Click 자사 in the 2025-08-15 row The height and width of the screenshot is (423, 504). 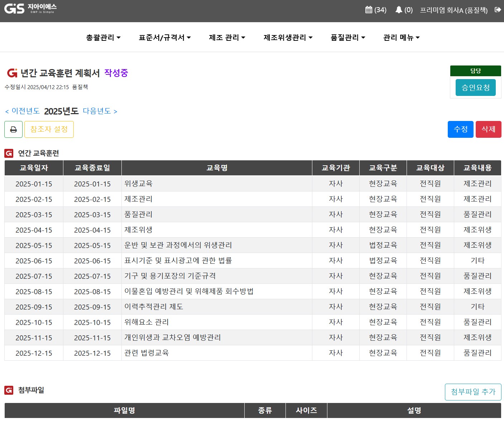tap(336, 291)
